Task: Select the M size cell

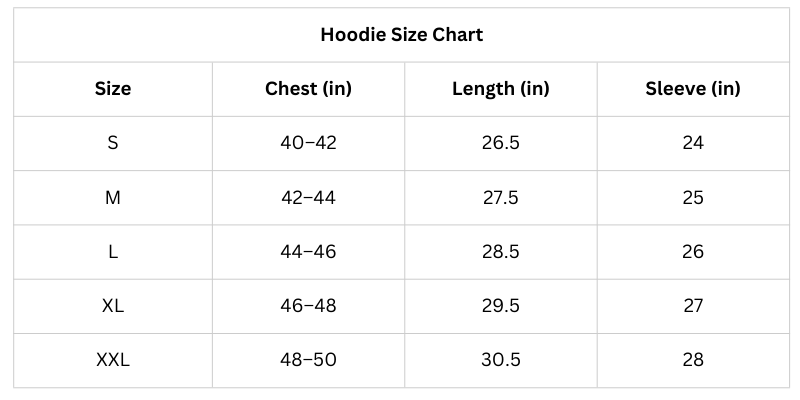Action: tap(113, 197)
